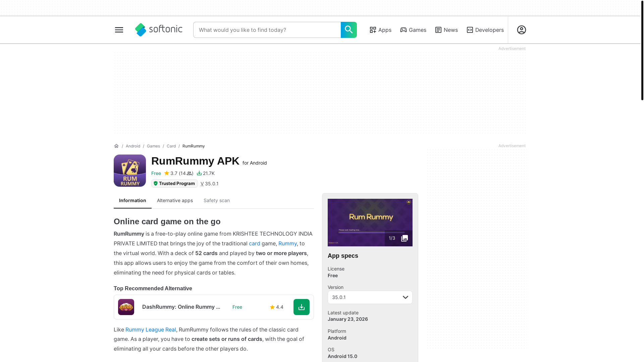
Task: Switch to the Alternative apps tab
Action: [x=175, y=200]
